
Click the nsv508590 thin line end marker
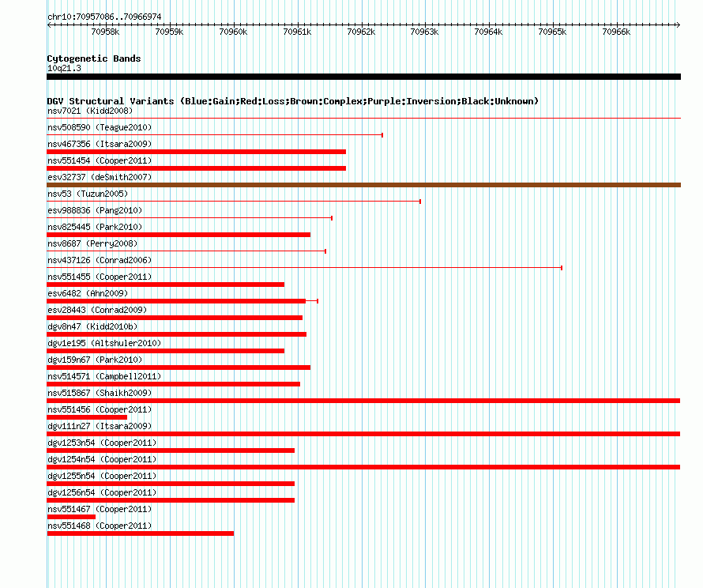382,135
